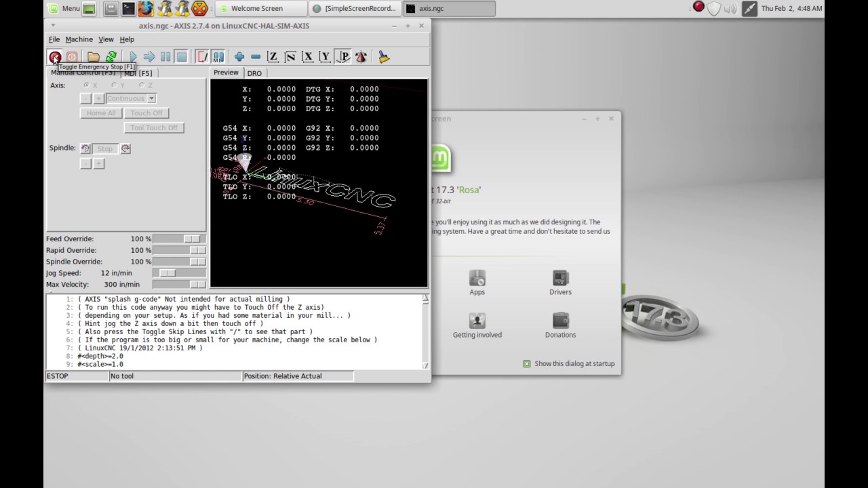
Task: Click the red recording tray icon
Action: pyautogui.click(x=698, y=7)
